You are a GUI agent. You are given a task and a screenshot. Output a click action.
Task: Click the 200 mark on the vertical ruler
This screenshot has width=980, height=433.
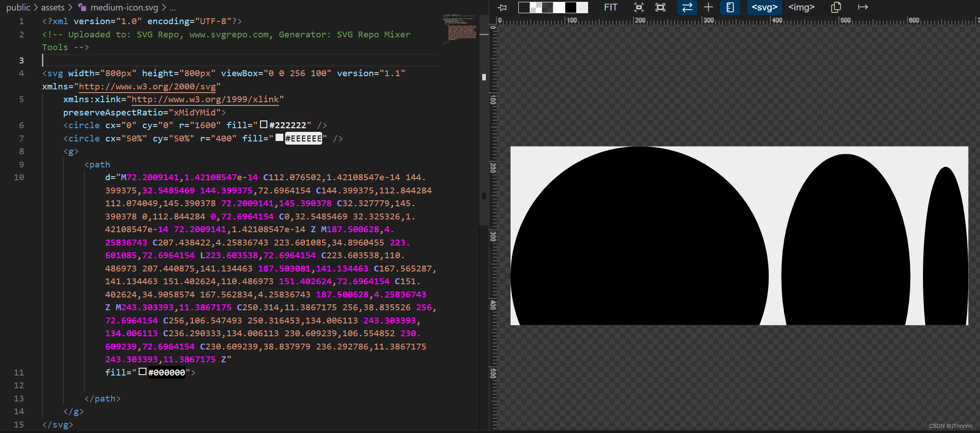(493, 167)
